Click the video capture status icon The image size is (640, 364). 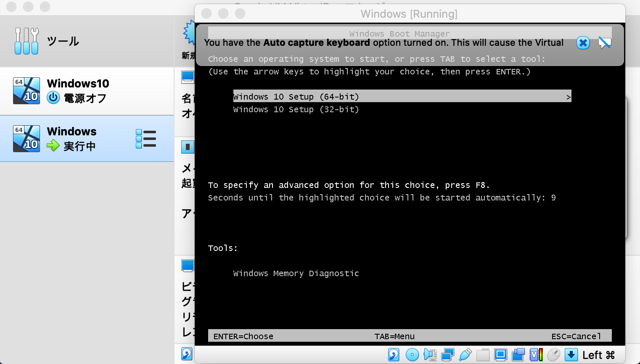[x=518, y=354]
